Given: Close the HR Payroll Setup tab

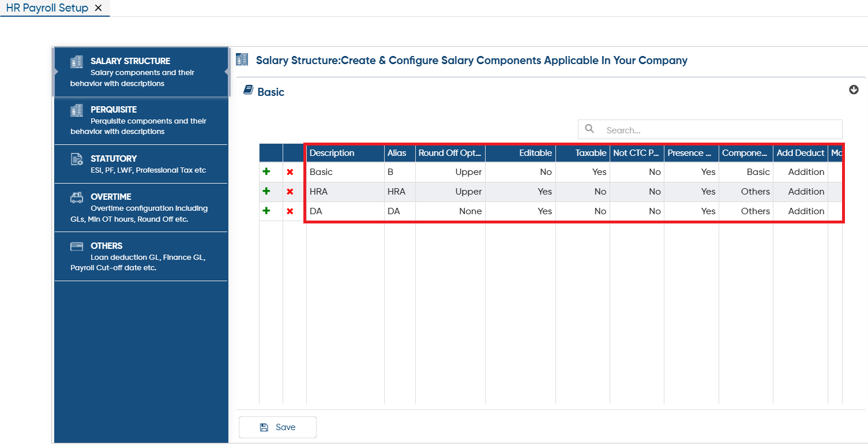Looking at the screenshot, I should (x=98, y=8).
